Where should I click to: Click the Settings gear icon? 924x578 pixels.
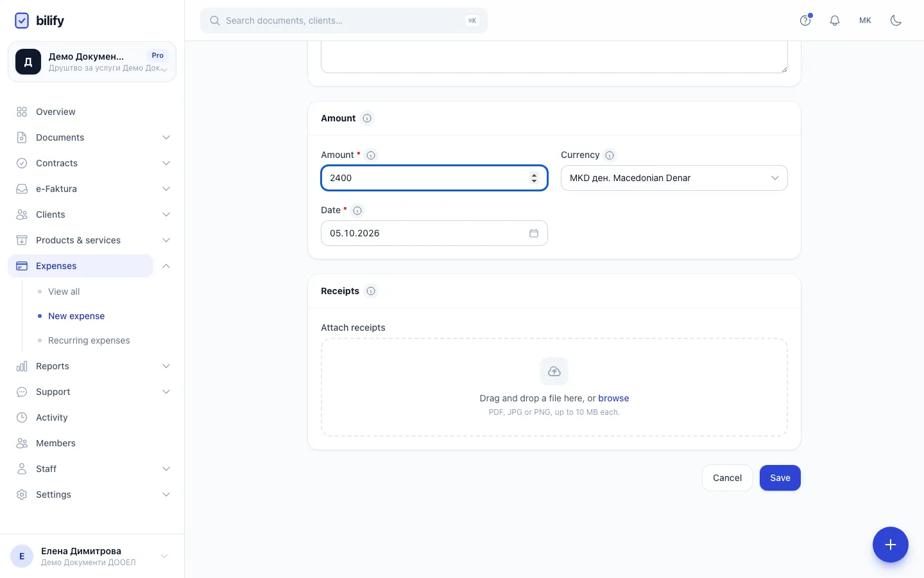click(22, 495)
